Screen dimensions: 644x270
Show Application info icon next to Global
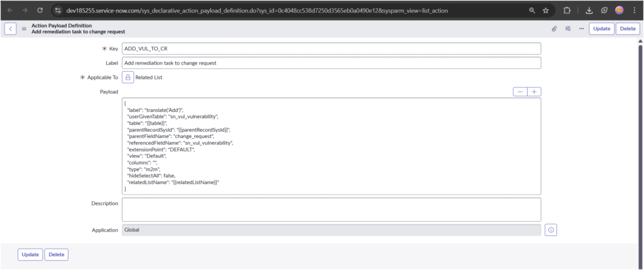pos(551,230)
